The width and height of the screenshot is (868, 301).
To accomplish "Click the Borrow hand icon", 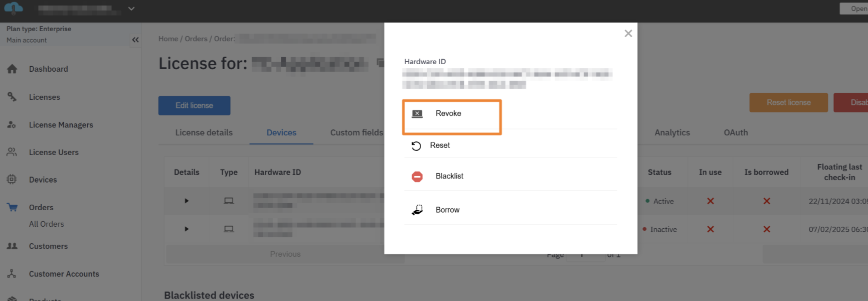I will pos(417,210).
